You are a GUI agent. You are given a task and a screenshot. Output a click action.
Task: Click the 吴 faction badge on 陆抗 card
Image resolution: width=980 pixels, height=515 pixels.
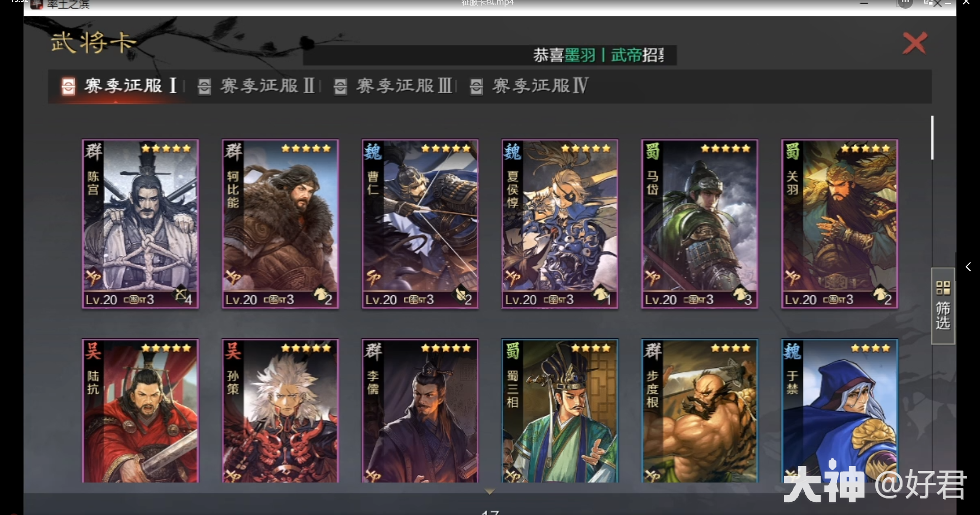[x=93, y=352]
